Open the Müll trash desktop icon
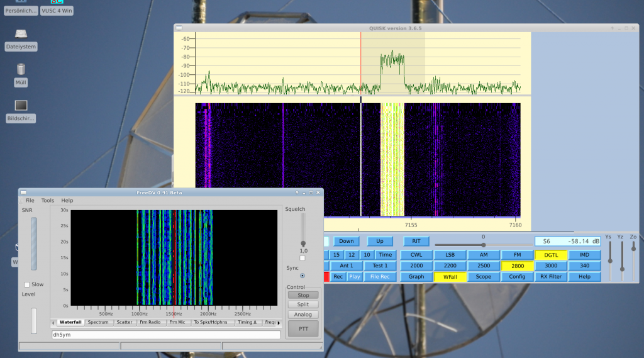Screen dimensions: 644x358 pyautogui.click(x=21, y=70)
